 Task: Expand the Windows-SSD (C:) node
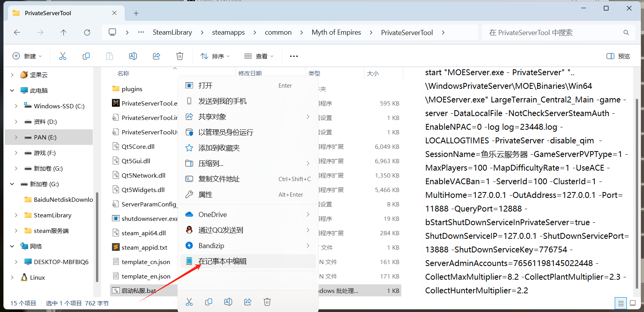[16, 106]
